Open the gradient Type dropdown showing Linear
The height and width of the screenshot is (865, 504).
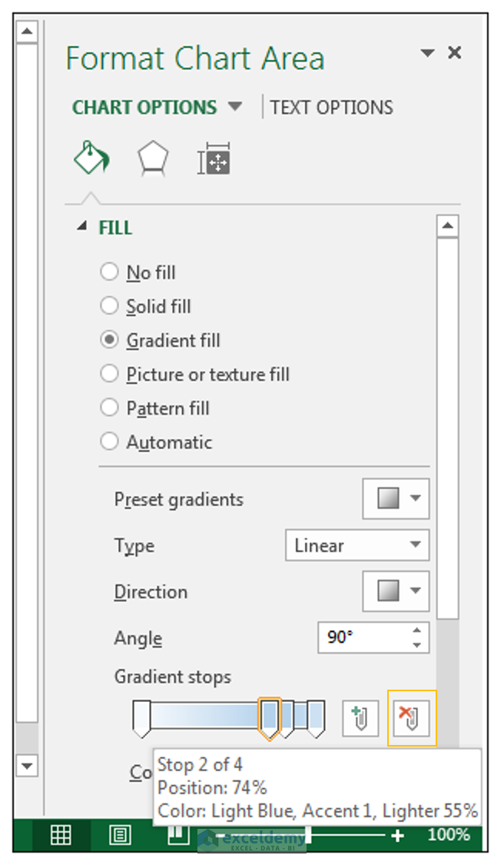click(357, 546)
